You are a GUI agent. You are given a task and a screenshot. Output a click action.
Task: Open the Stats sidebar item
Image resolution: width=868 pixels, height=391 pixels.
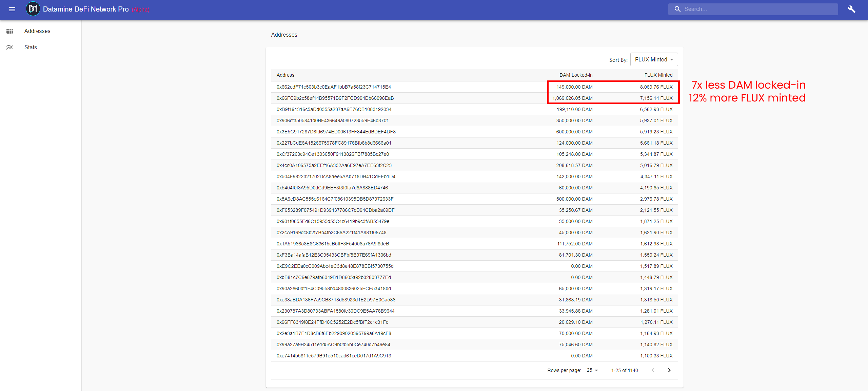click(41, 47)
